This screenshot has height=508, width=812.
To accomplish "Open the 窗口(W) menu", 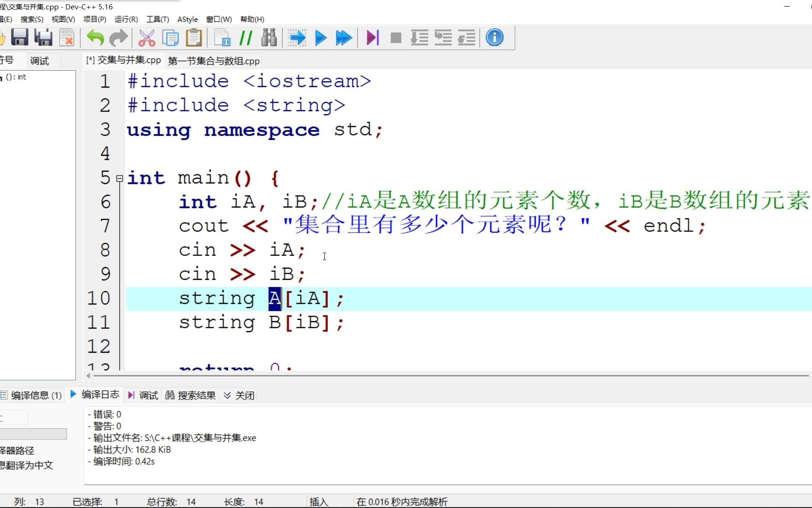I will 219,19.
